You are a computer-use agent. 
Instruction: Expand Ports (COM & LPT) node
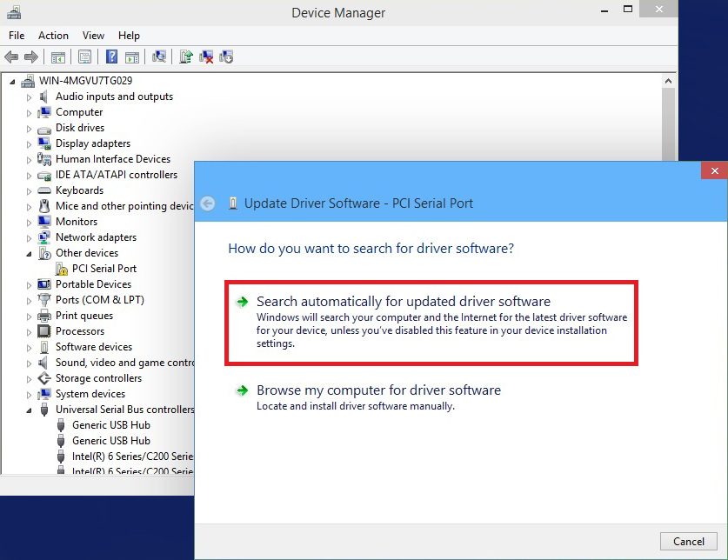pos(29,300)
